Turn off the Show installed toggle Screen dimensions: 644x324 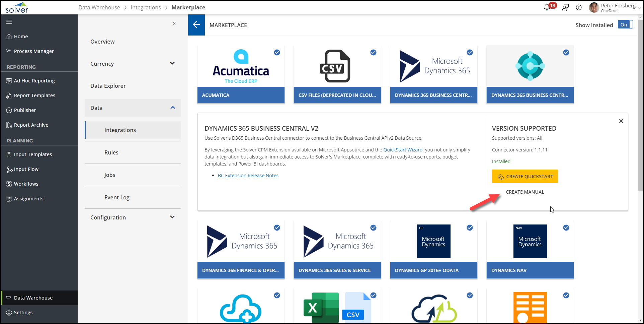625,25
